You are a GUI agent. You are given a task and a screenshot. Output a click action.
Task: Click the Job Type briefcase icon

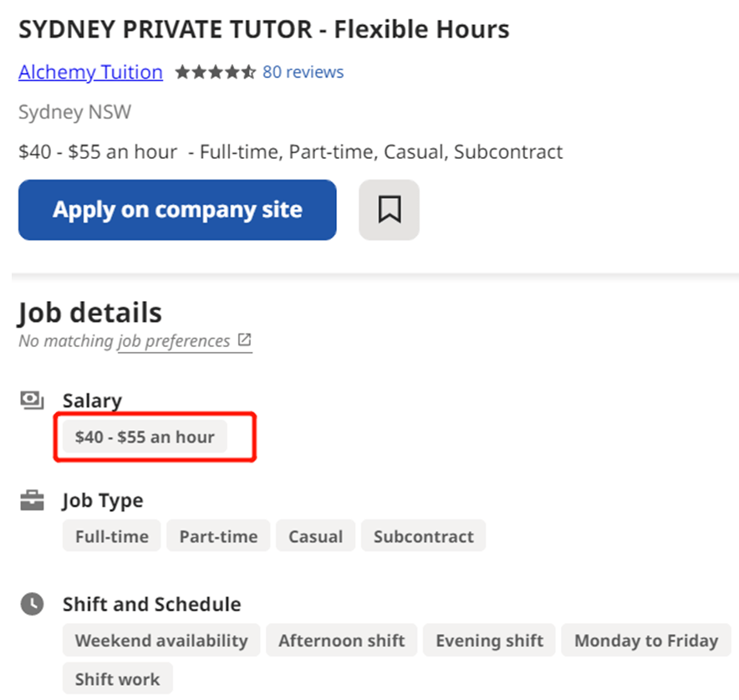coord(32,500)
